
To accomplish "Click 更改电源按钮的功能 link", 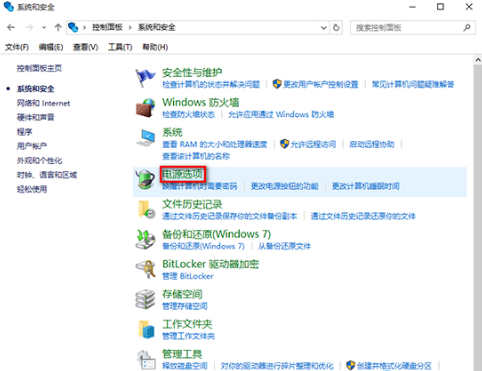I will (x=285, y=186).
